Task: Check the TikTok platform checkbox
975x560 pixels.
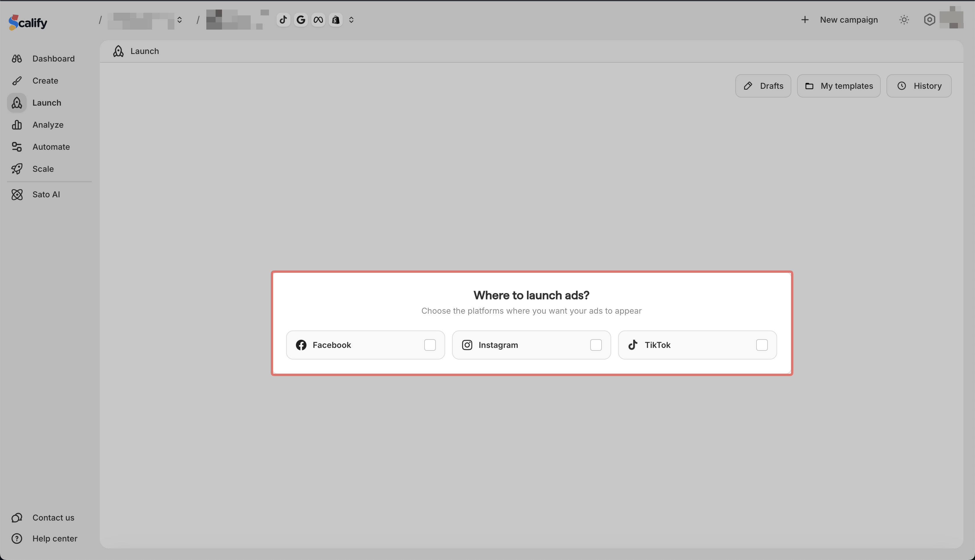Action: point(761,345)
